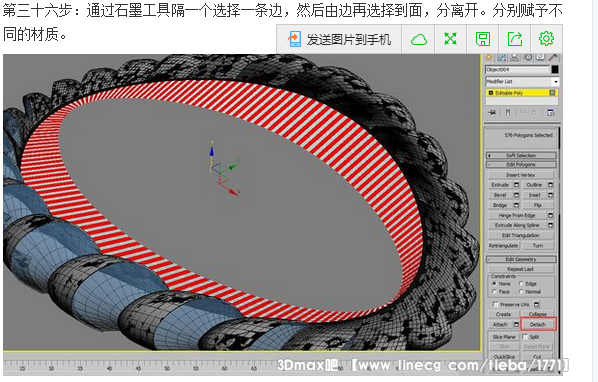Screen dimensions: 598x382
Task: Click the send picture to phone button
Action: 339,39
